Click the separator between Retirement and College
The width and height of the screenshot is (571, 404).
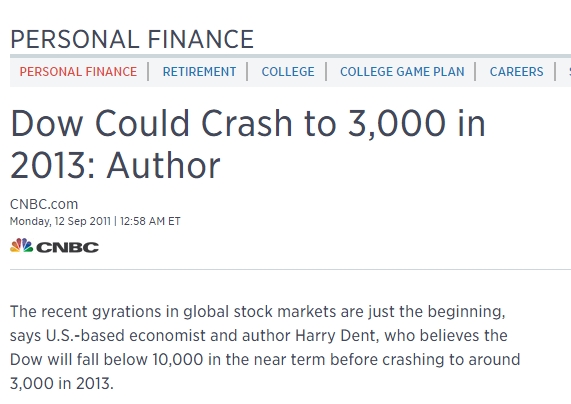point(248,72)
